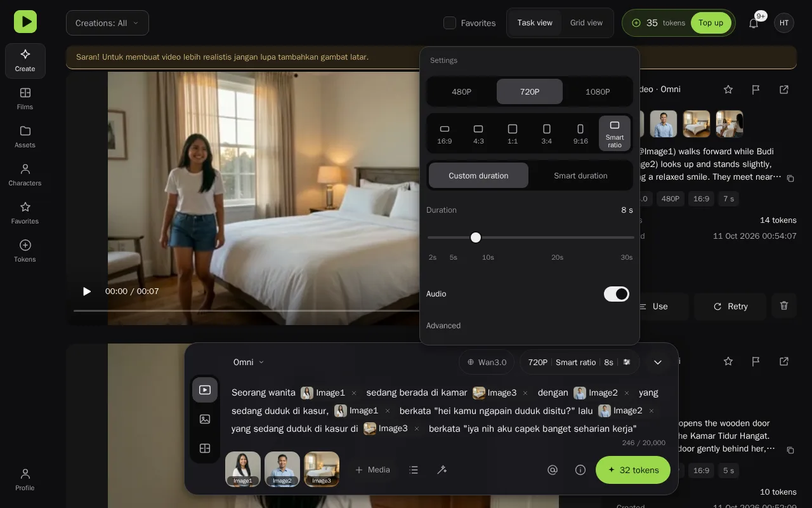
Task: Open Favorites star in the sidebar
Action: click(x=25, y=213)
